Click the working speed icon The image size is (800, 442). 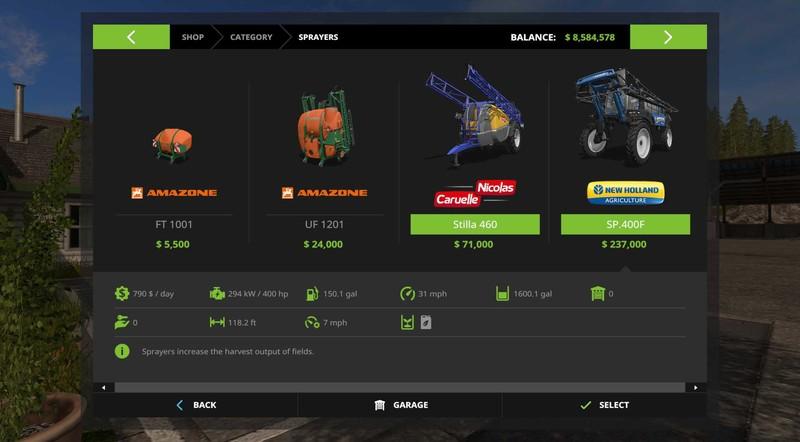(312, 323)
